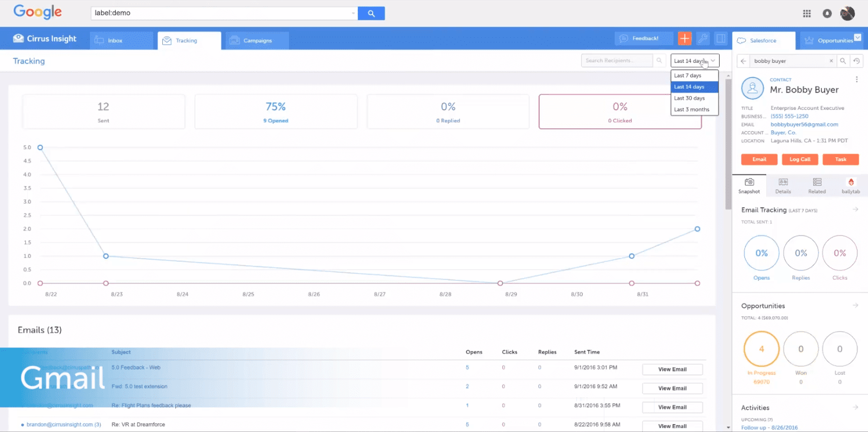Open Google notifications bell

click(827, 13)
